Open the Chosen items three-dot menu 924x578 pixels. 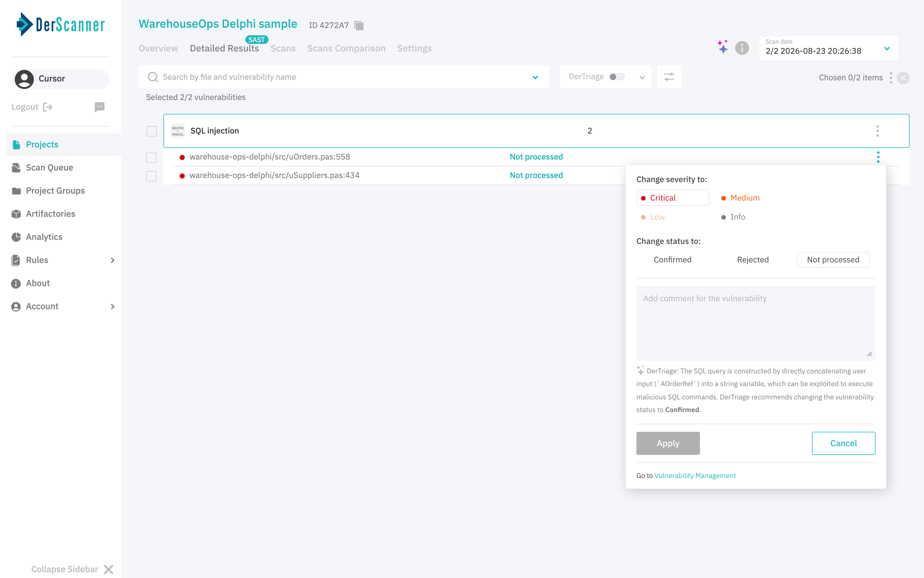click(891, 78)
